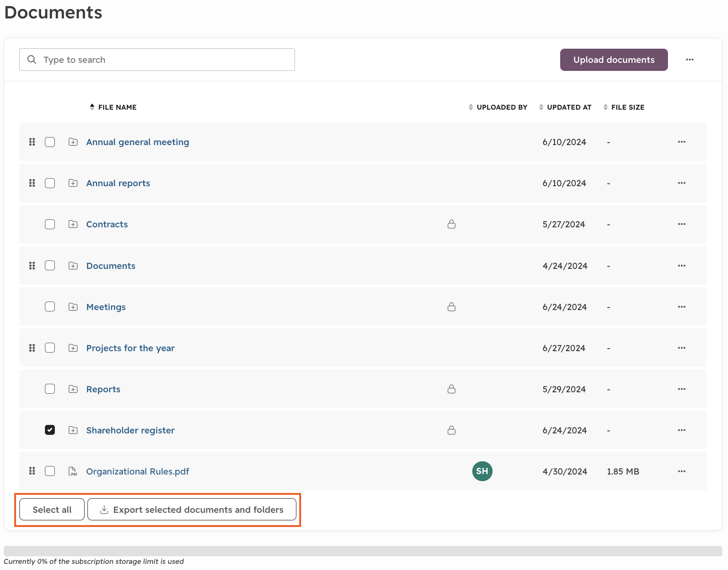Sort by File Size column header
728x570 pixels.
624,107
